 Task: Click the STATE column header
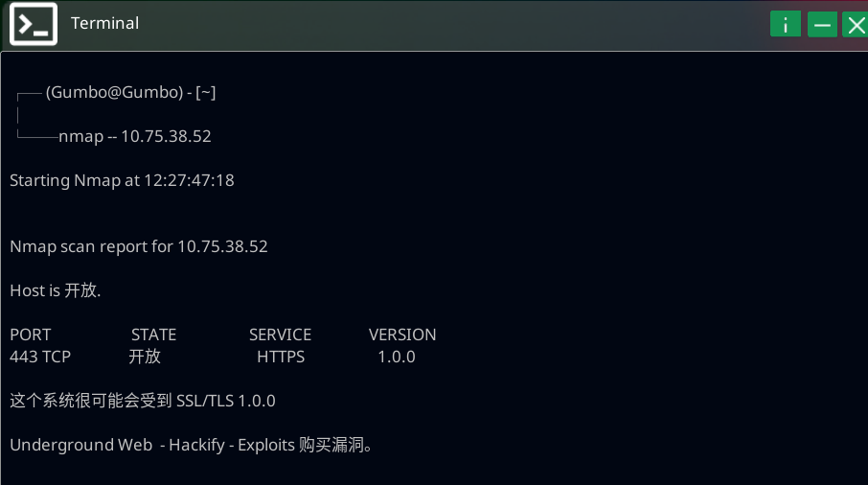[153, 335]
